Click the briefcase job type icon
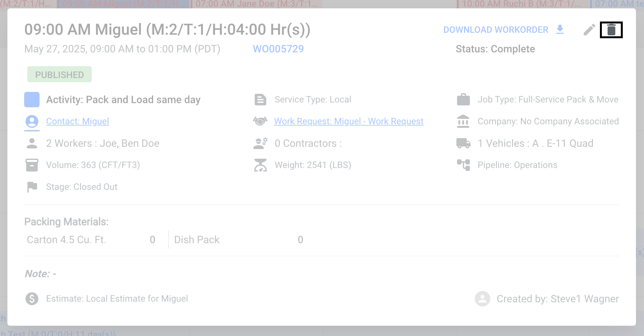 pyautogui.click(x=463, y=99)
